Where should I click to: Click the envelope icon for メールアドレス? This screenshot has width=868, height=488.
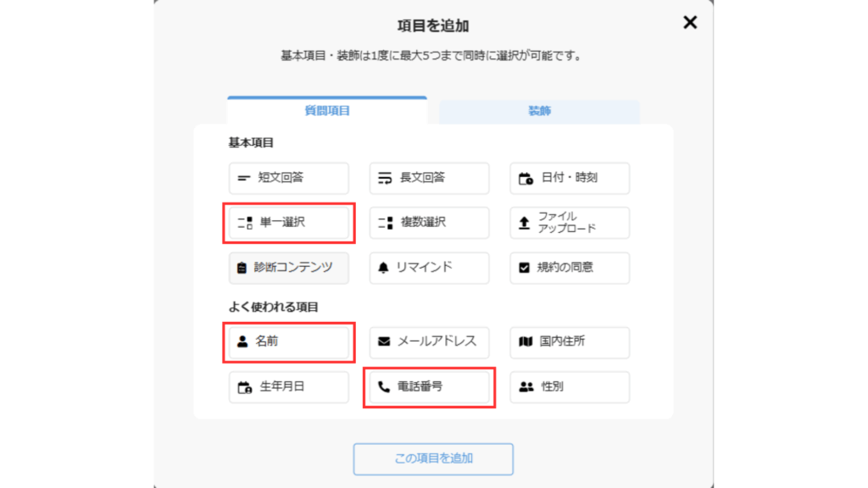[x=384, y=342]
